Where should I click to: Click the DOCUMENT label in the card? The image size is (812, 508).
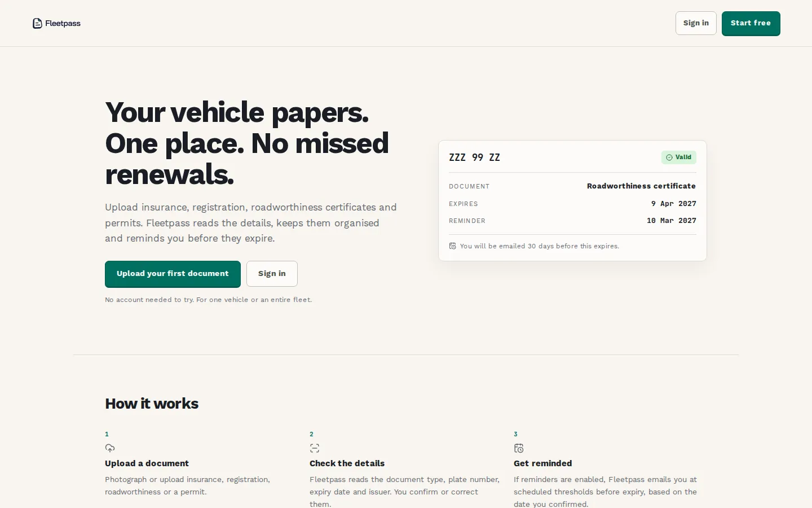click(x=469, y=186)
